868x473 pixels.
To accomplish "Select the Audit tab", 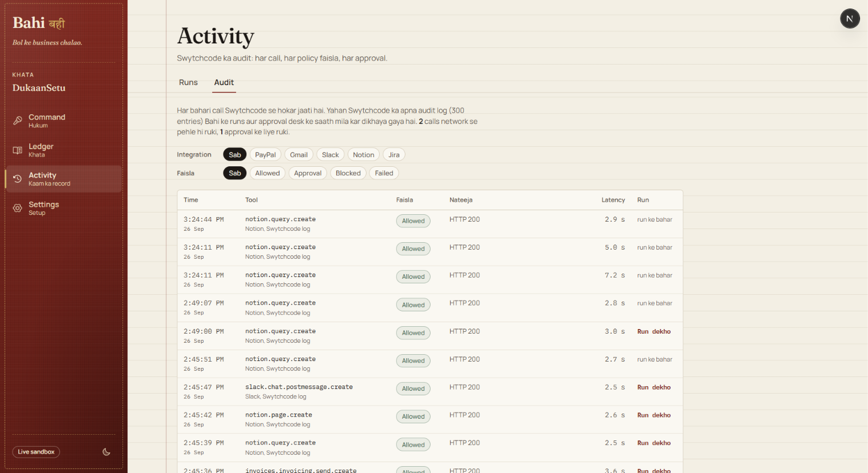I will pos(224,82).
